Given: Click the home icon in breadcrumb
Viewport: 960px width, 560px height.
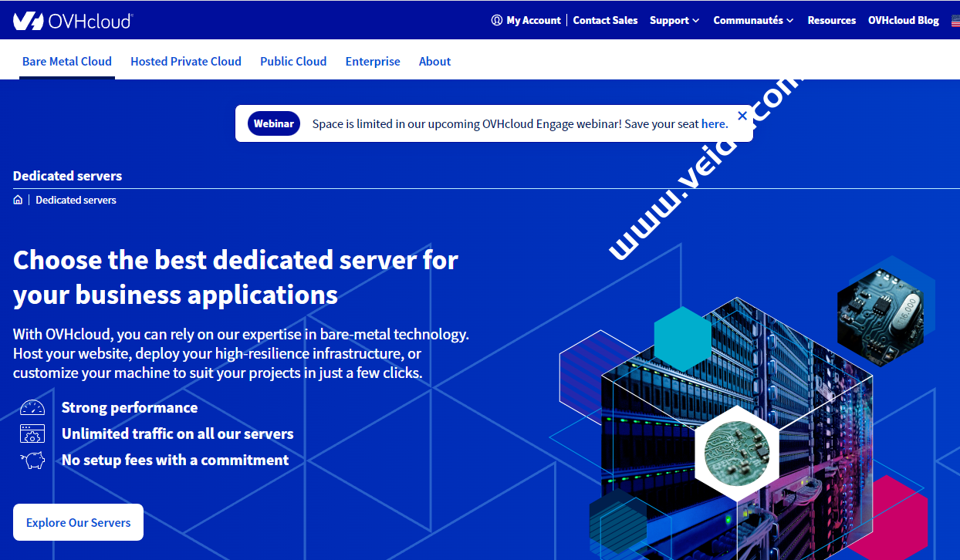Looking at the screenshot, I should pyautogui.click(x=18, y=200).
